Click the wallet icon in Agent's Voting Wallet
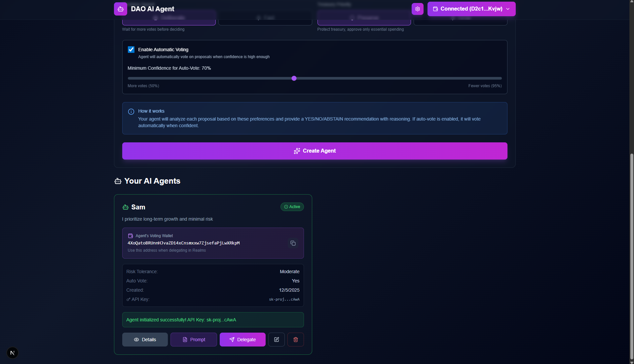This screenshot has height=364, width=634. pyautogui.click(x=130, y=236)
